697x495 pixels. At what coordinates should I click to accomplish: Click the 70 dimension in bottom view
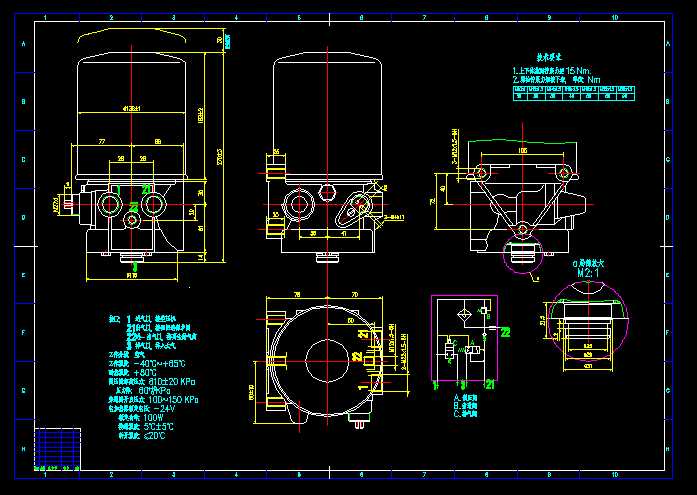[x=355, y=295]
